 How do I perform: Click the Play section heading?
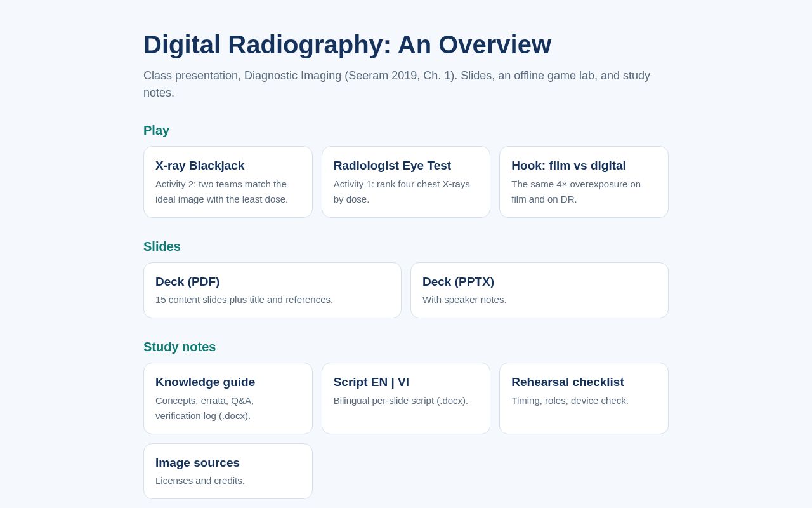click(156, 130)
